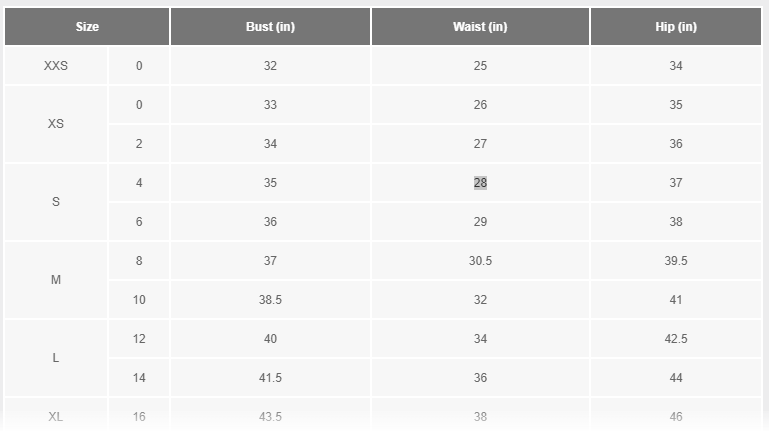Select the L size label cell
The width and height of the screenshot is (769, 434).
pyautogui.click(x=56, y=358)
